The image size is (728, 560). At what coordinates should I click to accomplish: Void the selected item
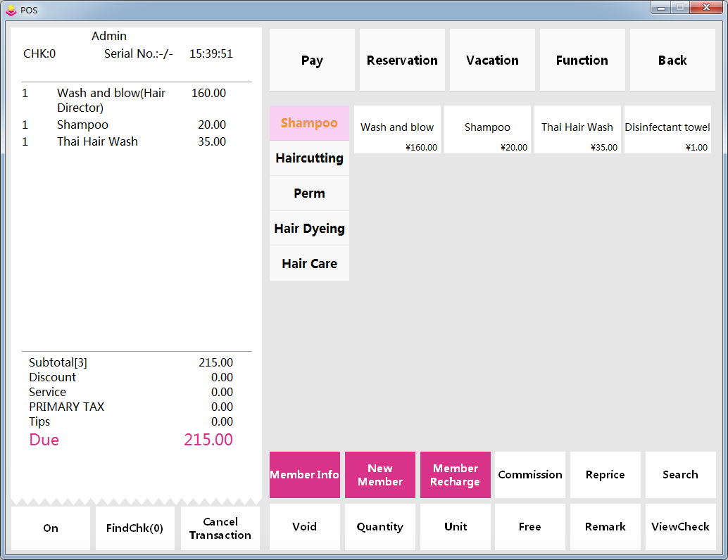point(304,526)
